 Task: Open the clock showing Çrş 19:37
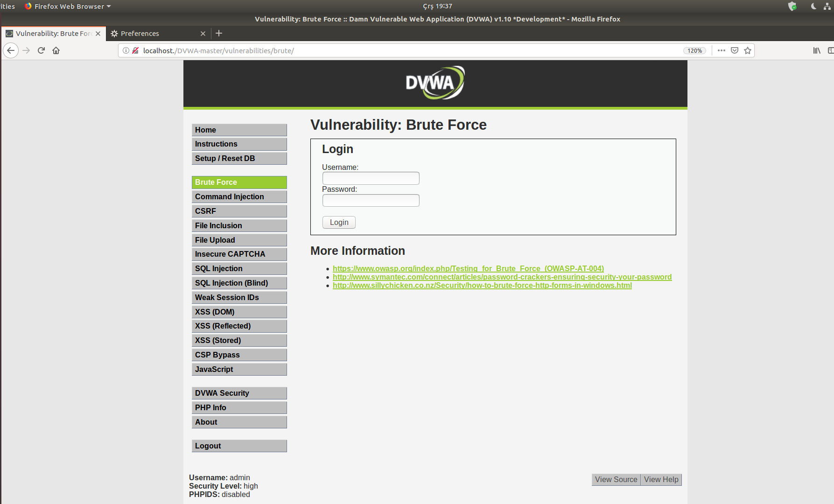tap(437, 6)
